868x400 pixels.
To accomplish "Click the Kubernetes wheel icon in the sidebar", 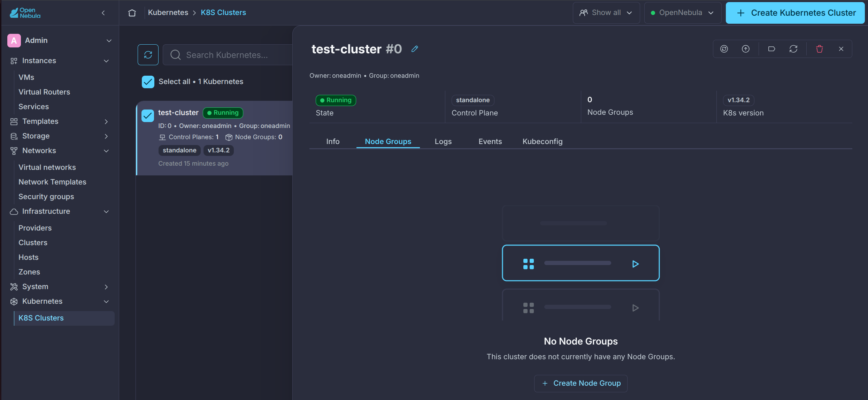I will point(14,301).
